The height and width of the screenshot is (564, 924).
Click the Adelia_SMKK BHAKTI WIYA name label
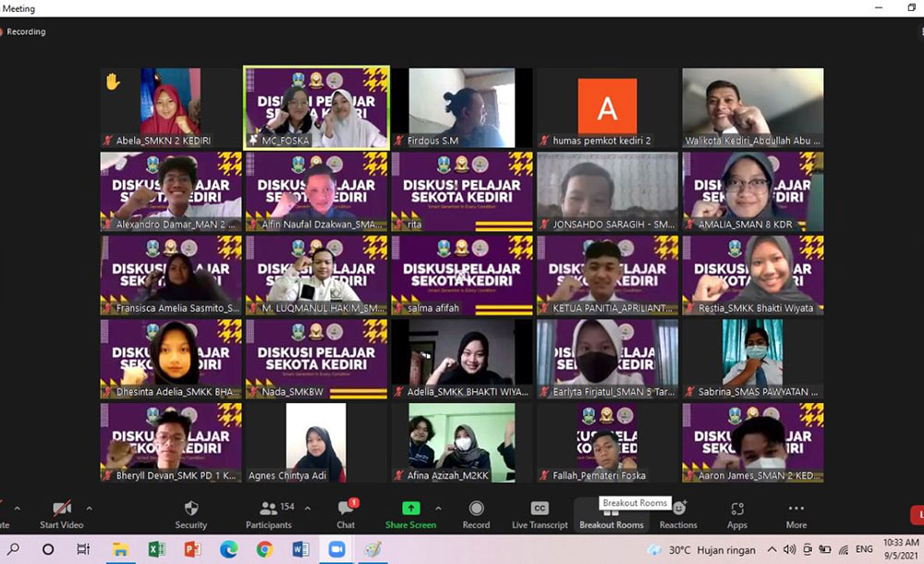pyautogui.click(x=468, y=392)
